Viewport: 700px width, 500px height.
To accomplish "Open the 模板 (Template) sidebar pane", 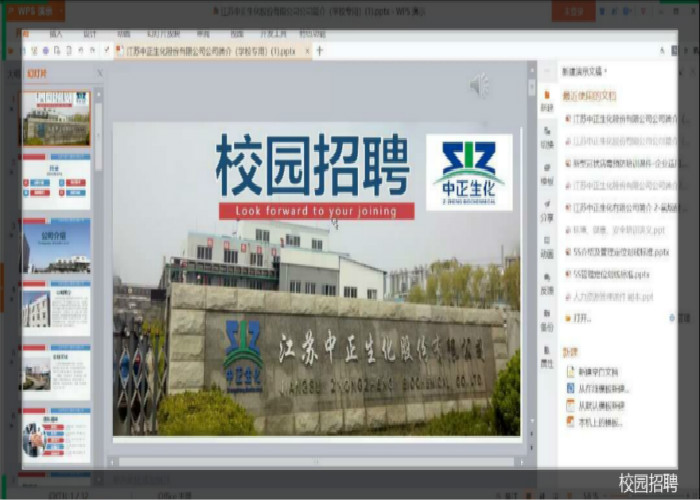I will tap(547, 174).
